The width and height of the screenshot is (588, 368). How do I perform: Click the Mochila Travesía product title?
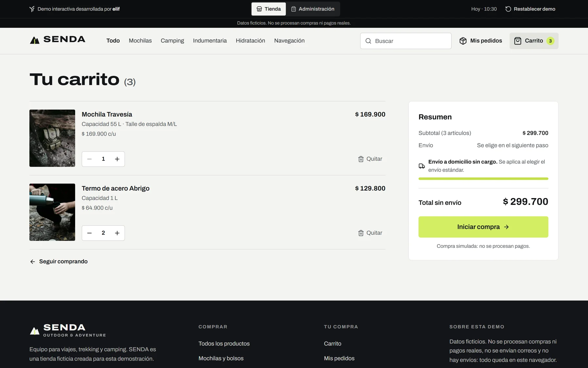[x=107, y=114]
